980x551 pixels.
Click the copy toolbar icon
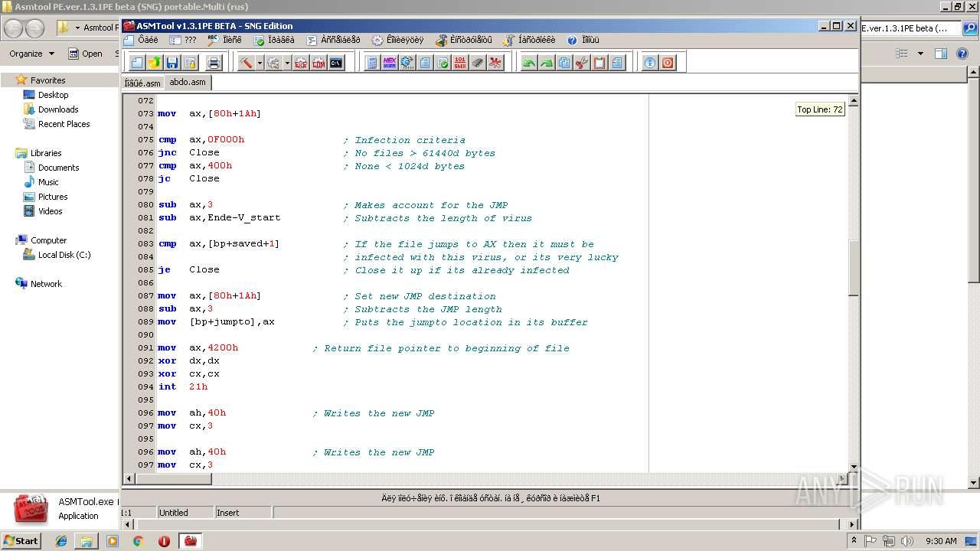564,63
